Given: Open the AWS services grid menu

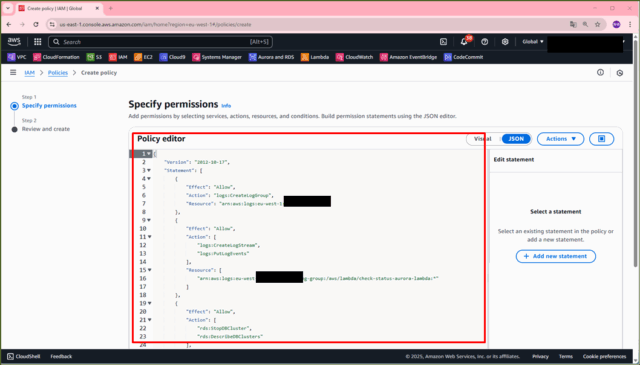Looking at the screenshot, I should 38,42.
